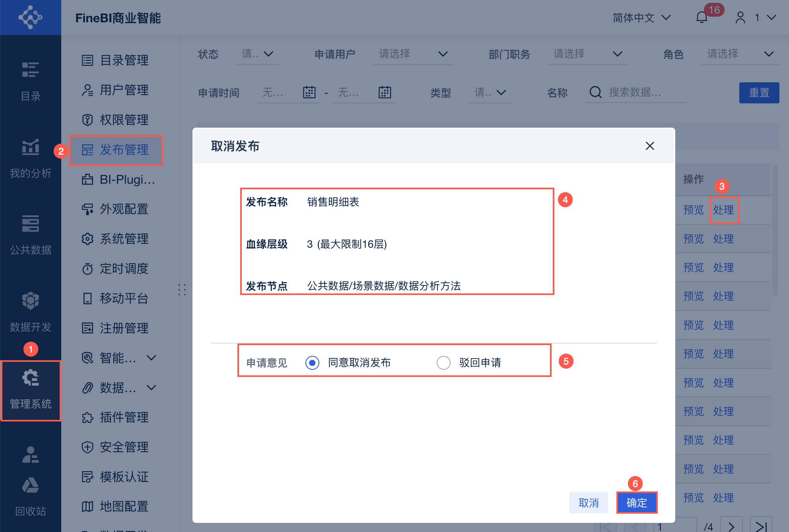The height and width of the screenshot is (532, 789).
Task: Open 我的分析 chart icon
Action: coord(30,147)
